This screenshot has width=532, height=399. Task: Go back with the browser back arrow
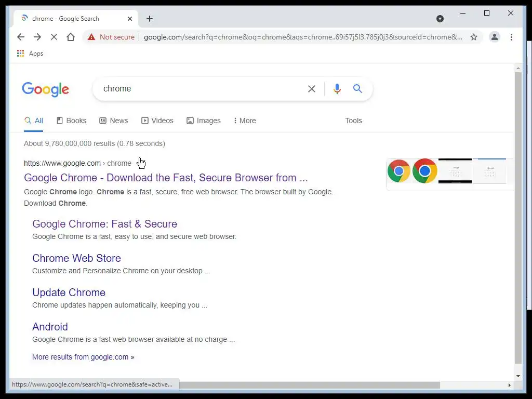pos(21,37)
